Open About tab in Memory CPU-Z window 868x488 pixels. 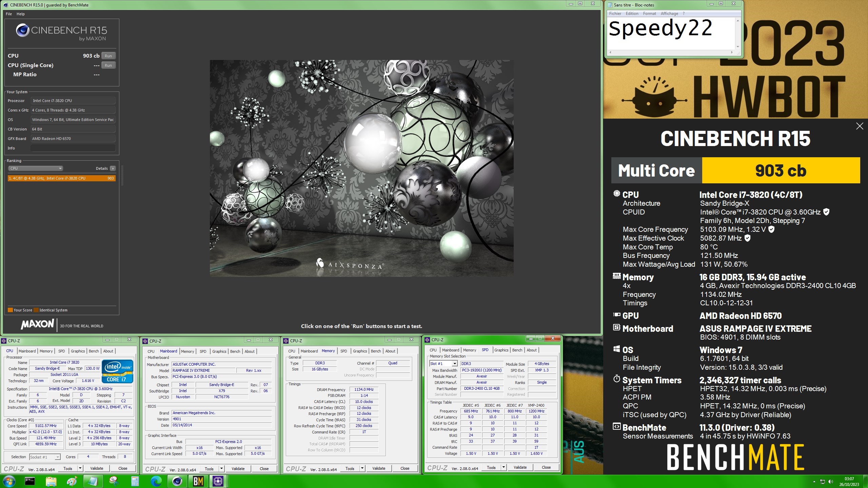390,351
